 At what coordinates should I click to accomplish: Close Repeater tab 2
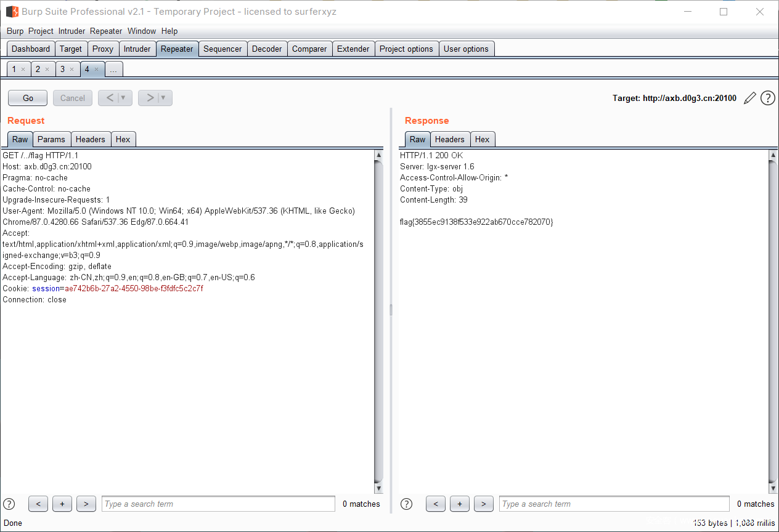[x=47, y=69]
